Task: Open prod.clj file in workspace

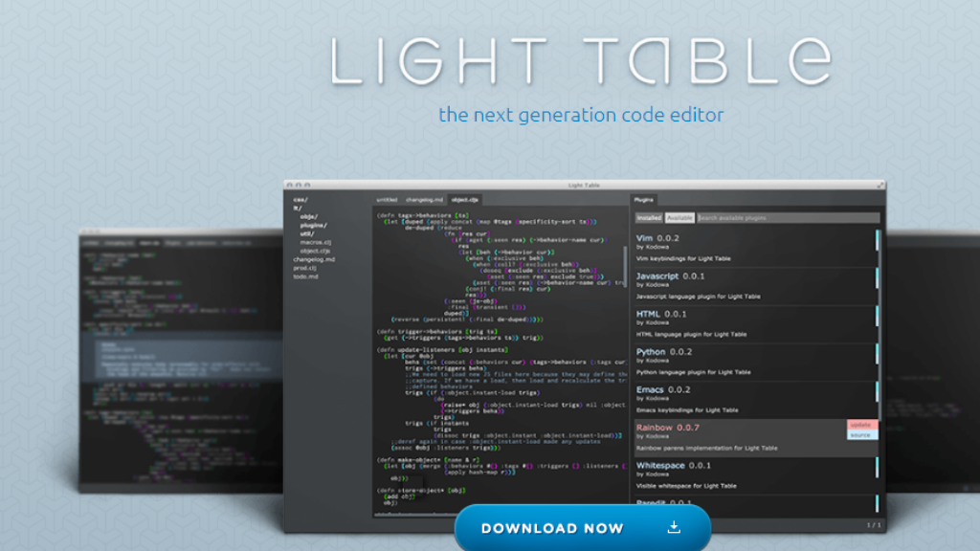Action: (304, 268)
